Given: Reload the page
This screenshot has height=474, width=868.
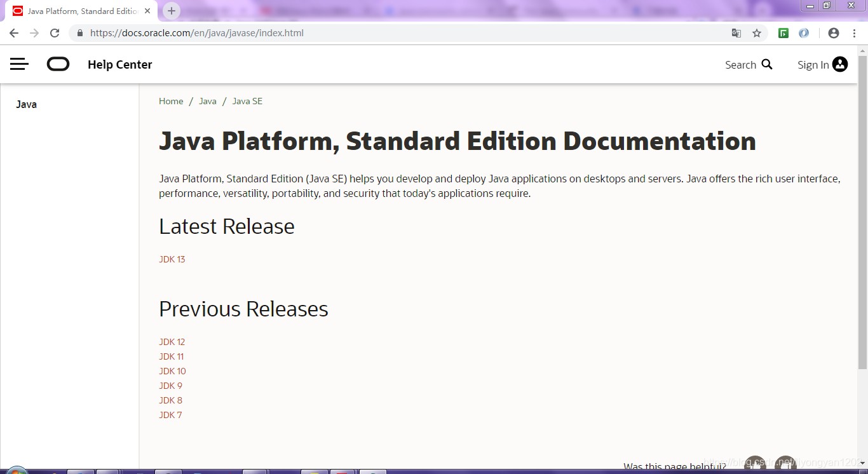Looking at the screenshot, I should pos(55,33).
